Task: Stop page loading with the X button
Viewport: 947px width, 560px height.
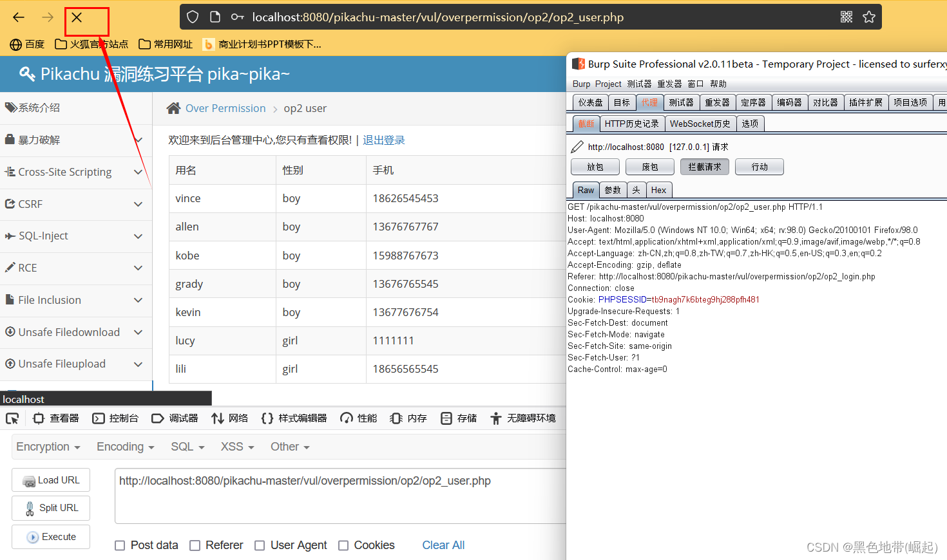Action: tap(77, 17)
